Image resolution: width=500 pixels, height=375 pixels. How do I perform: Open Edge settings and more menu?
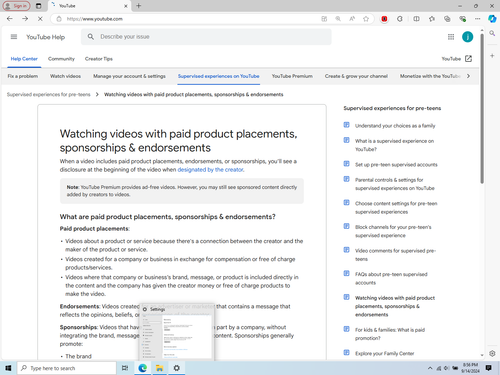478,19
